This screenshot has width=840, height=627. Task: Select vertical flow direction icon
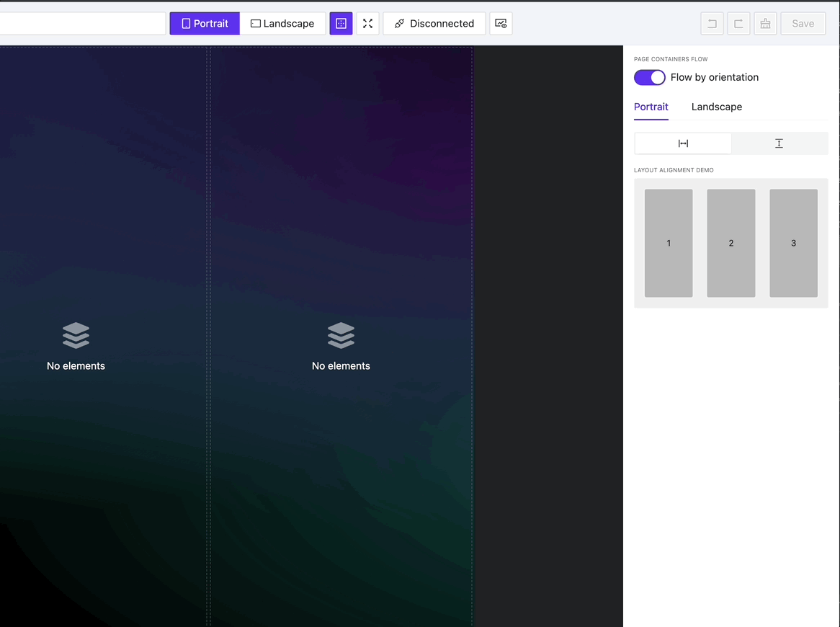pyautogui.click(x=779, y=143)
